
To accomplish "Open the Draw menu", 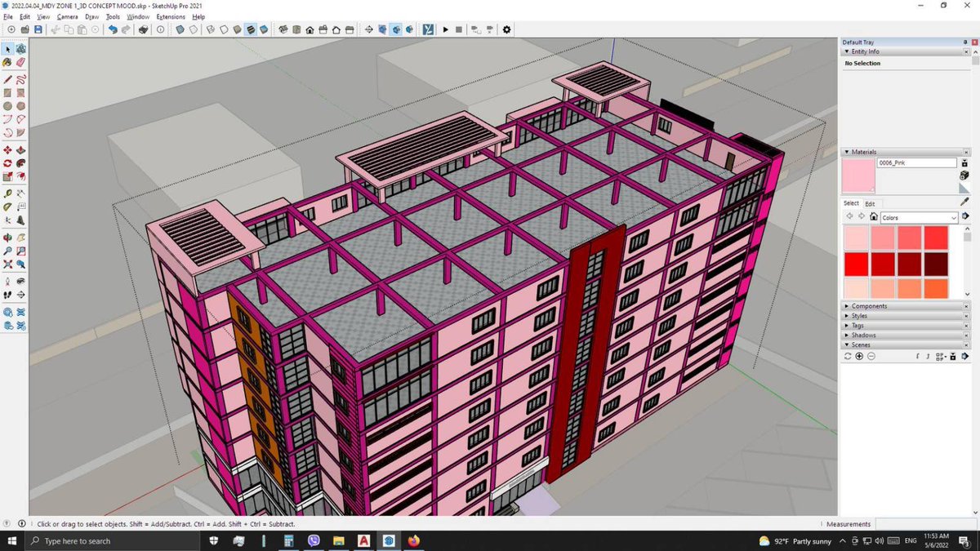I will pyautogui.click(x=91, y=16).
